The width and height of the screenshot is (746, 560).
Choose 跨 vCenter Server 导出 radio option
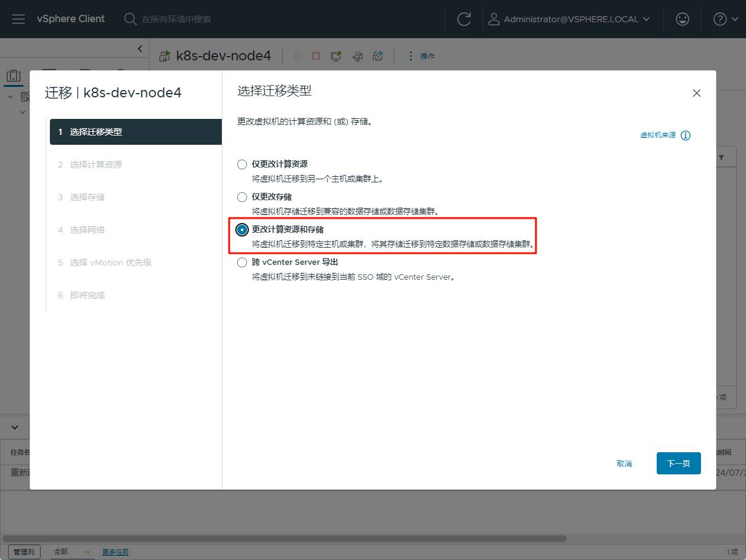[x=242, y=262]
